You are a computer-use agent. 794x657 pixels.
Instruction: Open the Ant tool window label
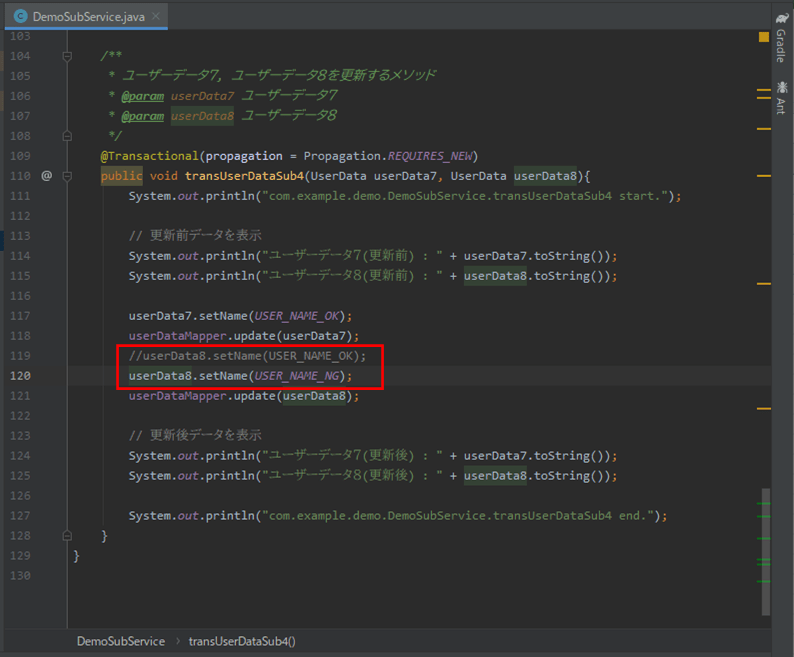(781, 106)
